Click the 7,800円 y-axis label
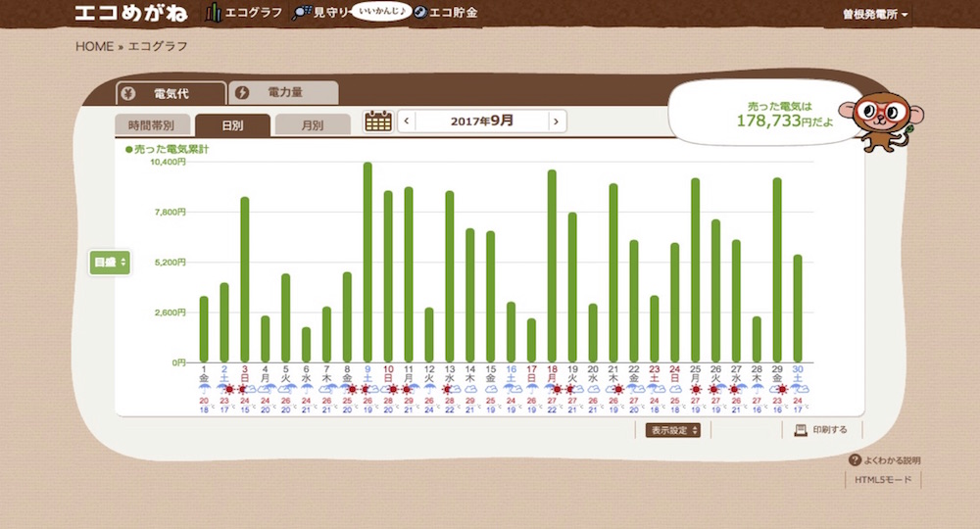Screen dimensions: 980x529 coord(170,213)
